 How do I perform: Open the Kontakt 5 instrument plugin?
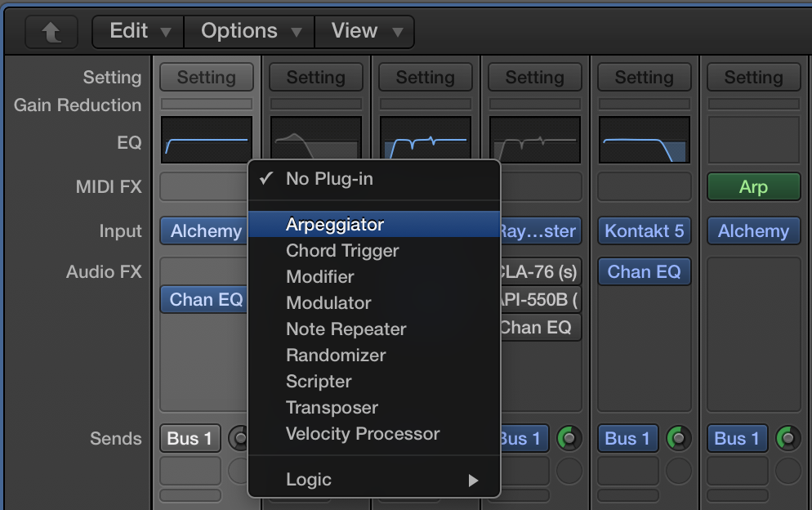(644, 231)
